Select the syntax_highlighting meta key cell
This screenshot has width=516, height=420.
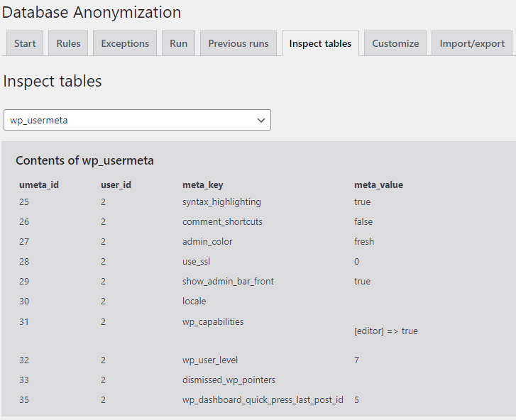221,202
